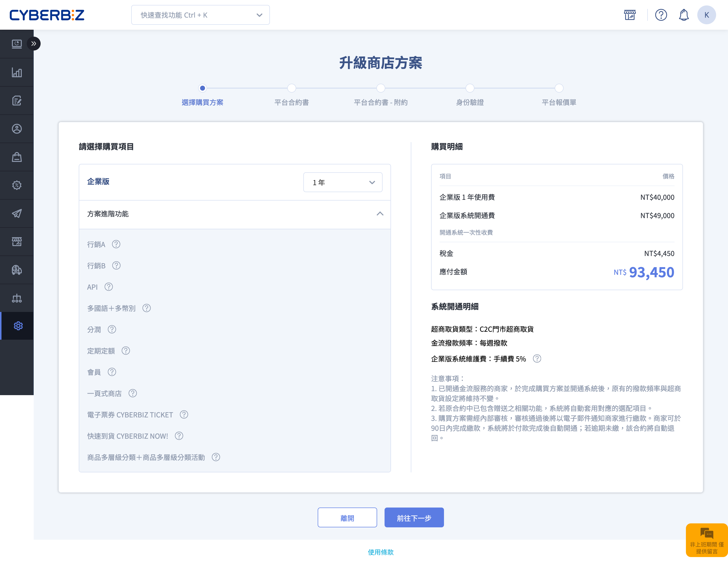Click the 稅金 NT$4,450 value
The height and width of the screenshot is (562, 728).
[x=659, y=253]
